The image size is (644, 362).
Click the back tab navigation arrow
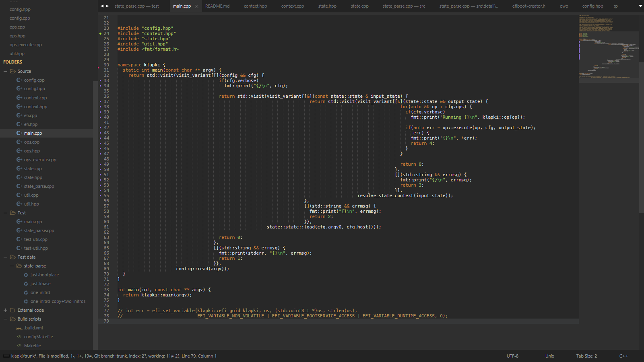[102, 6]
